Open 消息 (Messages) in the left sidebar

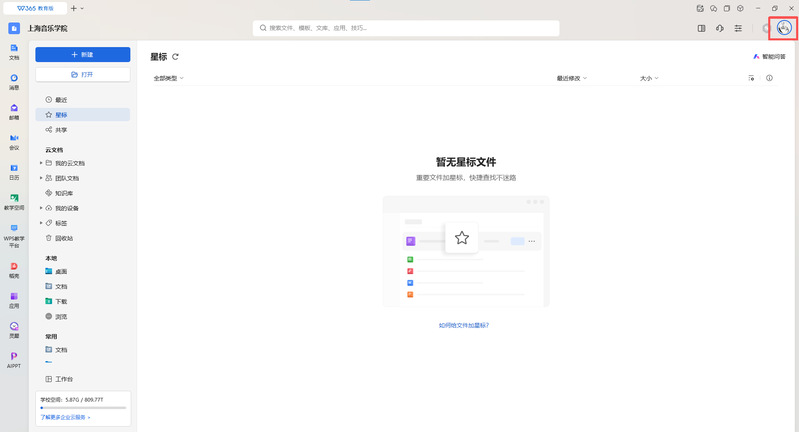tap(14, 80)
